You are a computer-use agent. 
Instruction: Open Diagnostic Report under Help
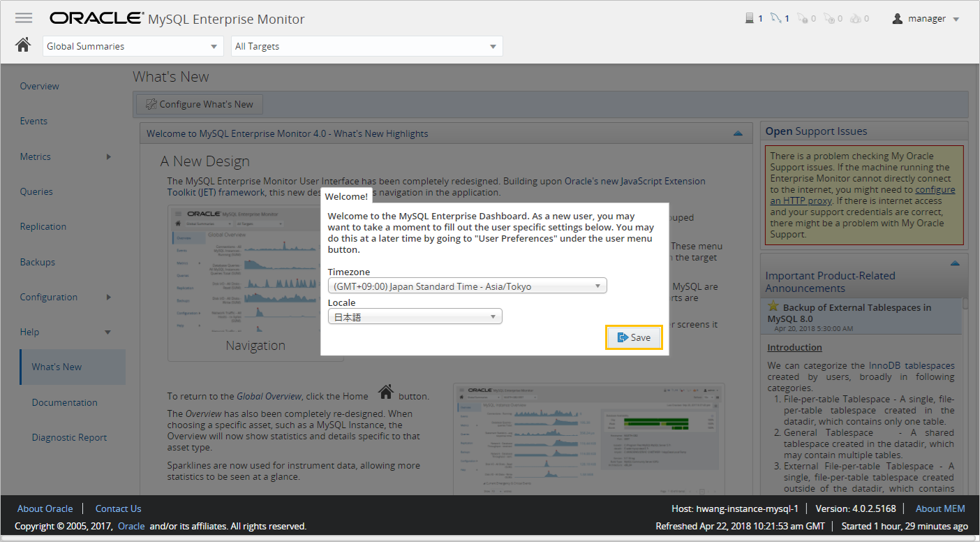click(70, 437)
